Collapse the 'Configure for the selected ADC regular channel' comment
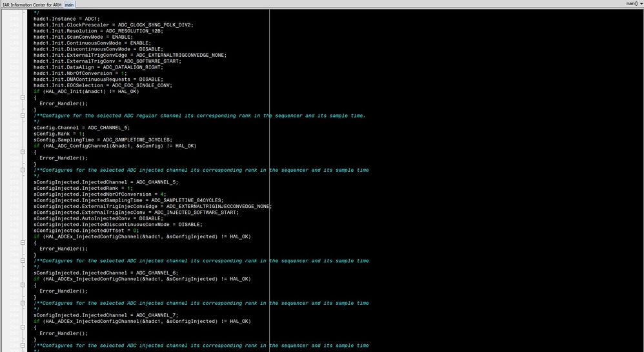Screen dimensions: 644x352 pyautogui.click(x=23, y=116)
